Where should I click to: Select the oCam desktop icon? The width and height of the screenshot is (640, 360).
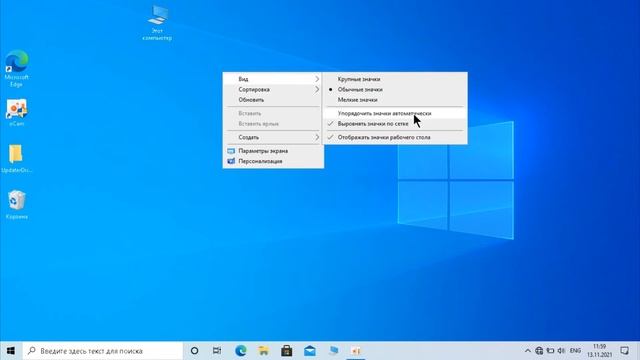(x=16, y=112)
